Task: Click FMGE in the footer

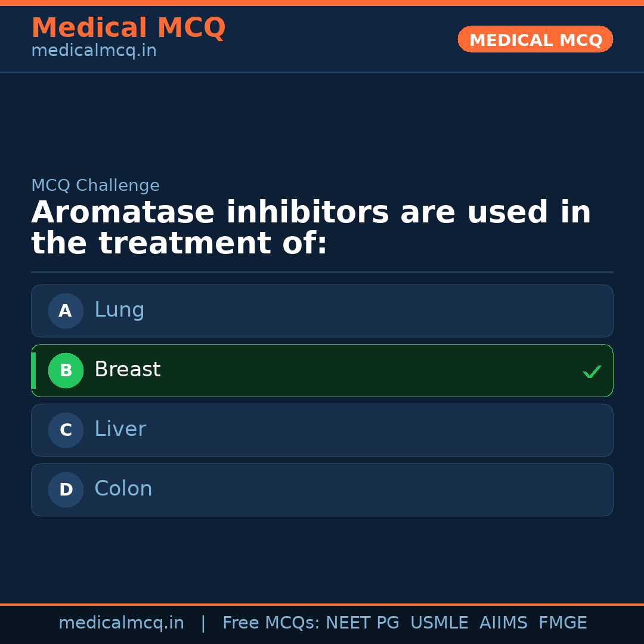Action: pos(562,623)
